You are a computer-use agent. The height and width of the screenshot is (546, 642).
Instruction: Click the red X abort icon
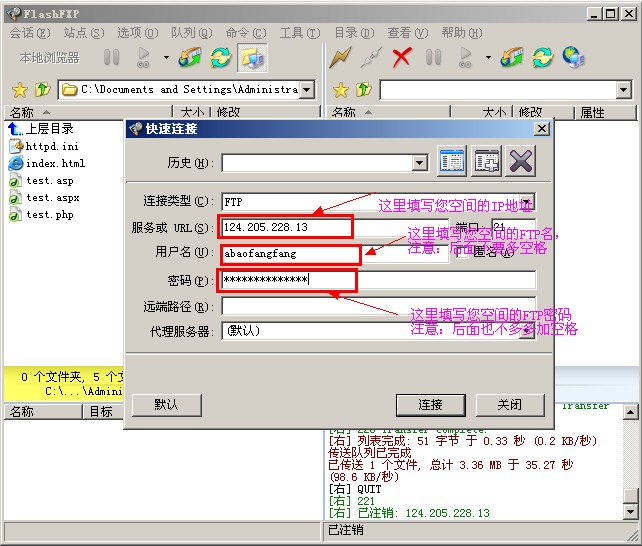(x=402, y=57)
